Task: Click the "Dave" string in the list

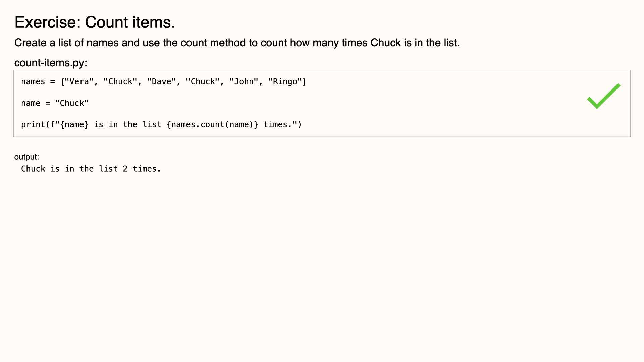Action: point(162,82)
